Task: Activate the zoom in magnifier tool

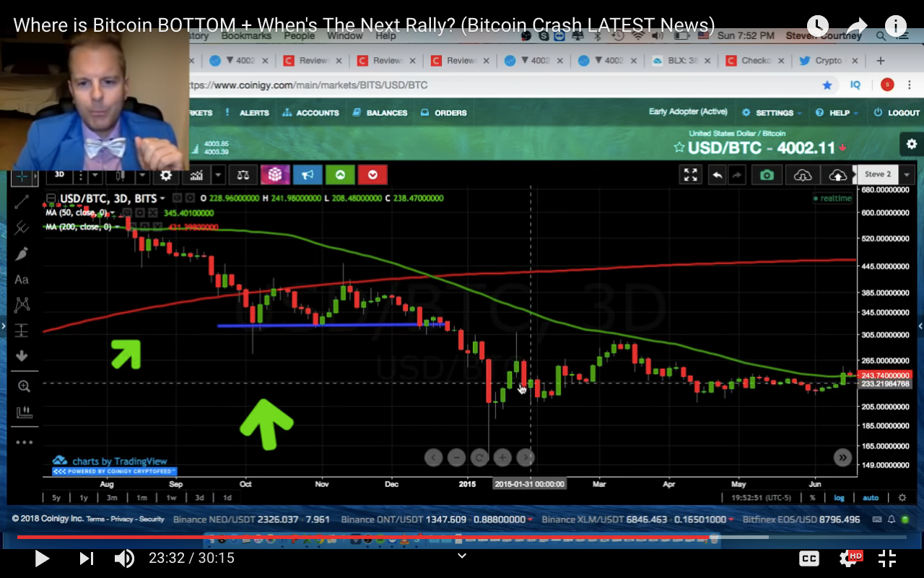Action: 24,387
